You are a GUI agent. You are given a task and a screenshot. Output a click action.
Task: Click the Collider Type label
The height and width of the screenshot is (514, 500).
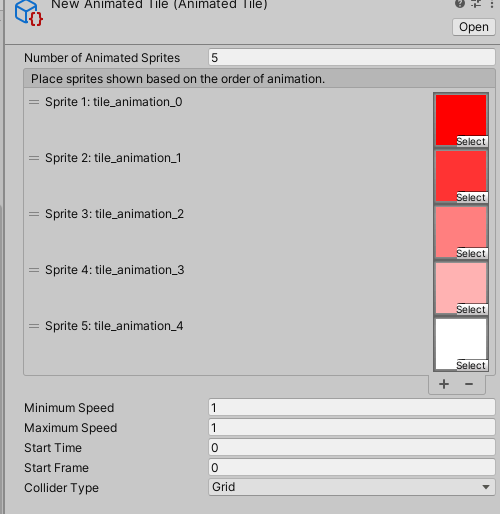coord(61,488)
